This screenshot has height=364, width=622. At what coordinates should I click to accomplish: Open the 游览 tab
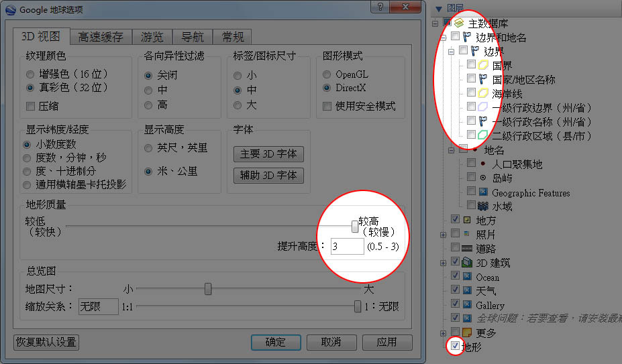click(152, 37)
